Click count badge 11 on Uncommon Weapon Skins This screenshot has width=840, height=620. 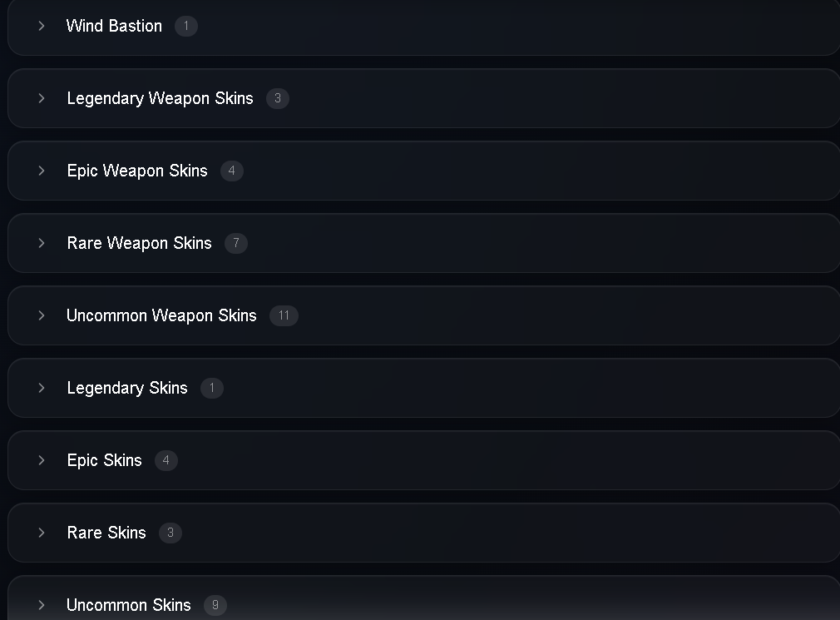click(284, 315)
